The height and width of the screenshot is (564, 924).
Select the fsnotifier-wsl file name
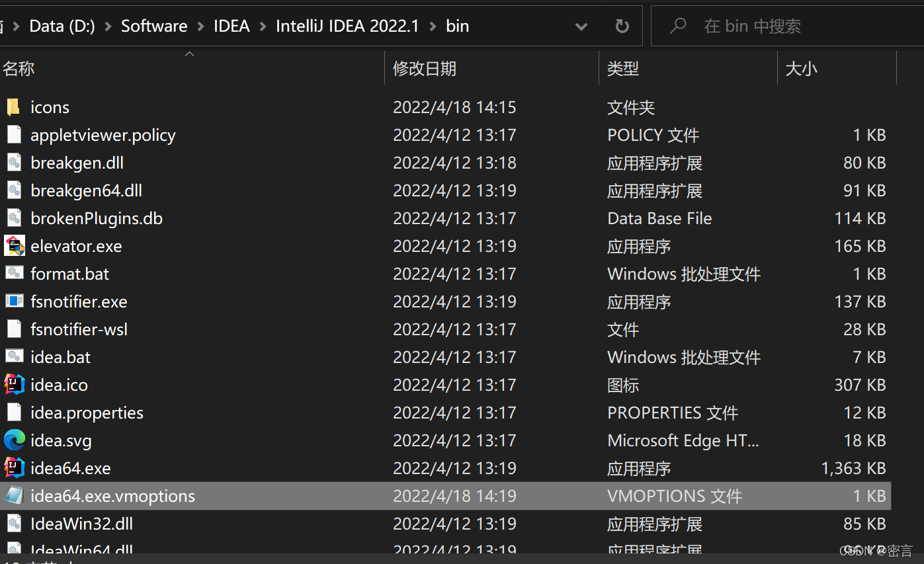[x=79, y=329]
